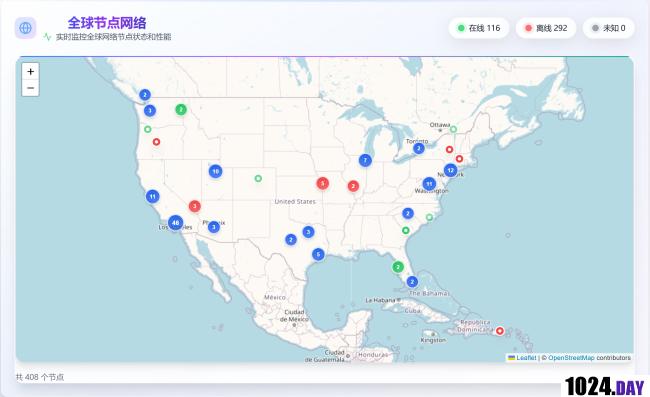Click the map zoom out minus button
Screen dimensions: 650x397
(x=30, y=88)
